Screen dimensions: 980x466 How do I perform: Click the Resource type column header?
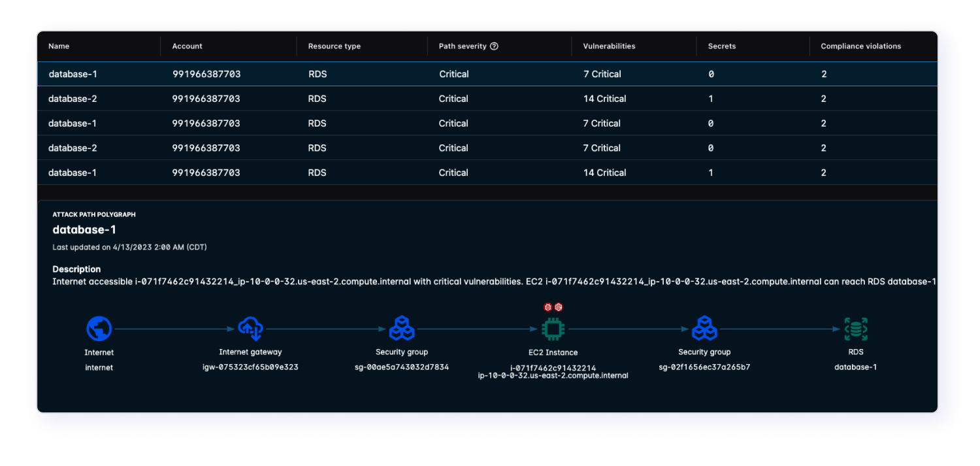[335, 46]
